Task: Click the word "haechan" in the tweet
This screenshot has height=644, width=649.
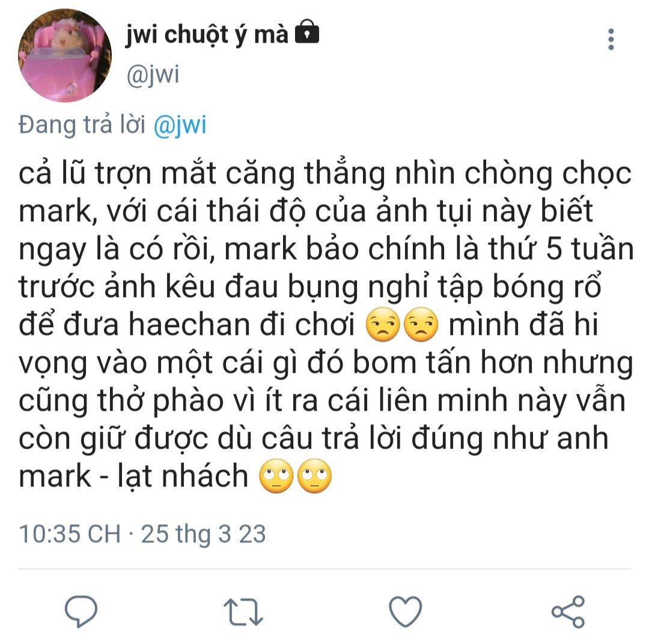Action: [189, 324]
